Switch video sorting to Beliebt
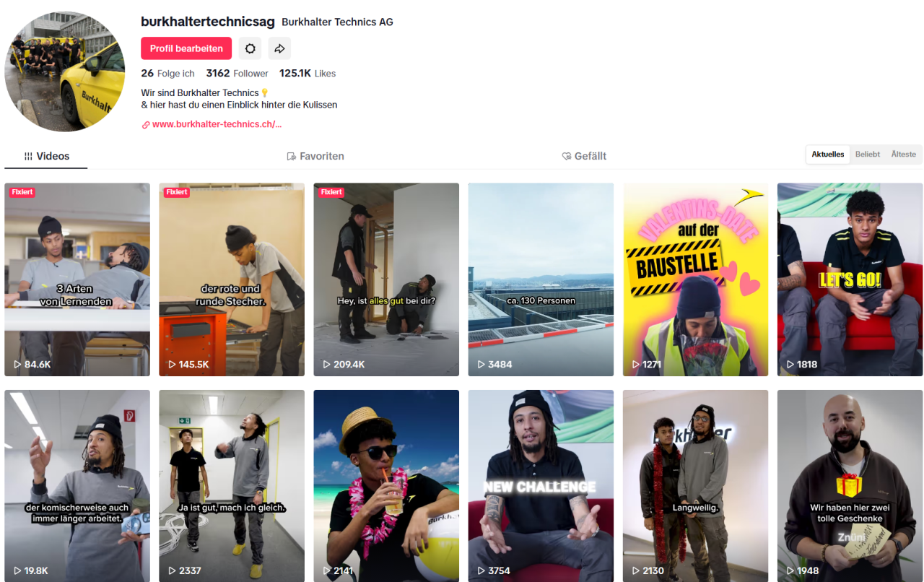 click(x=868, y=155)
